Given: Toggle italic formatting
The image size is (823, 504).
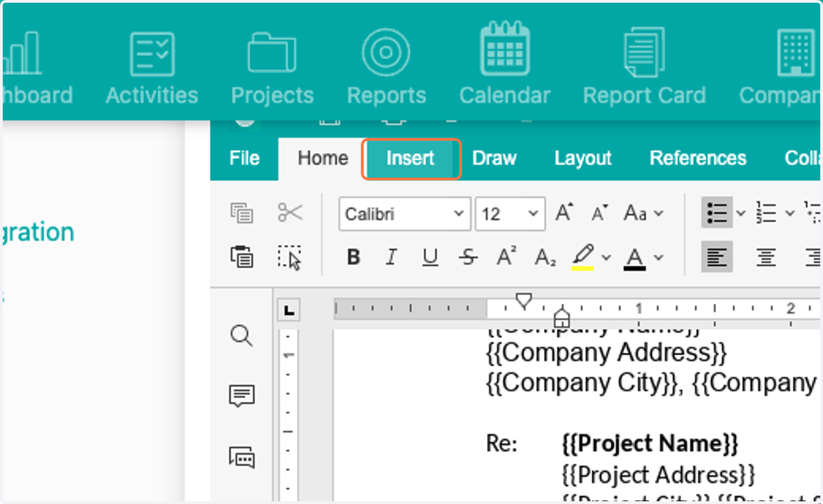Looking at the screenshot, I should (x=391, y=257).
